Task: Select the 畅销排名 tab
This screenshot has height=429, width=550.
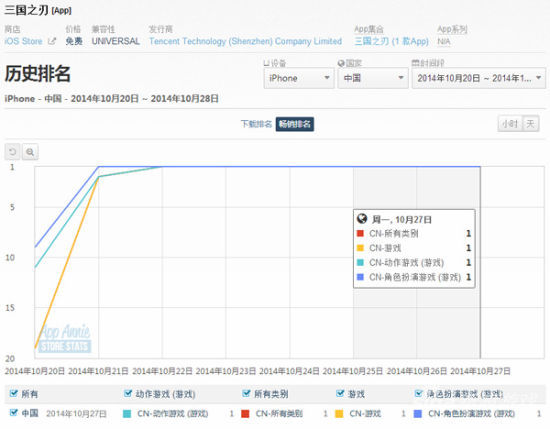Action: click(x=295, y=124)
